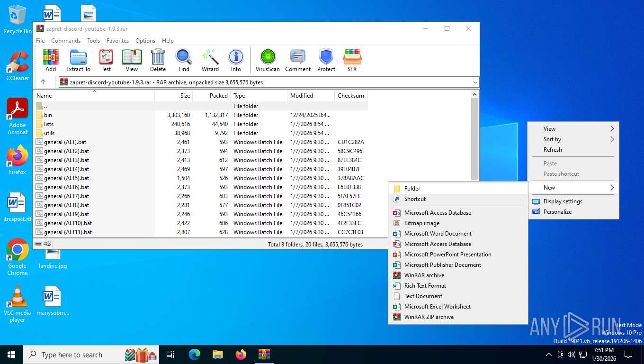Click the Firefox taskbar icon

coord(241,355)
